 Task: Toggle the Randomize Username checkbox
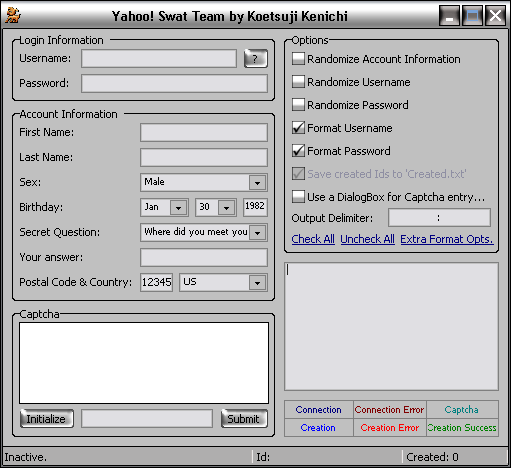tap(298, 82)
